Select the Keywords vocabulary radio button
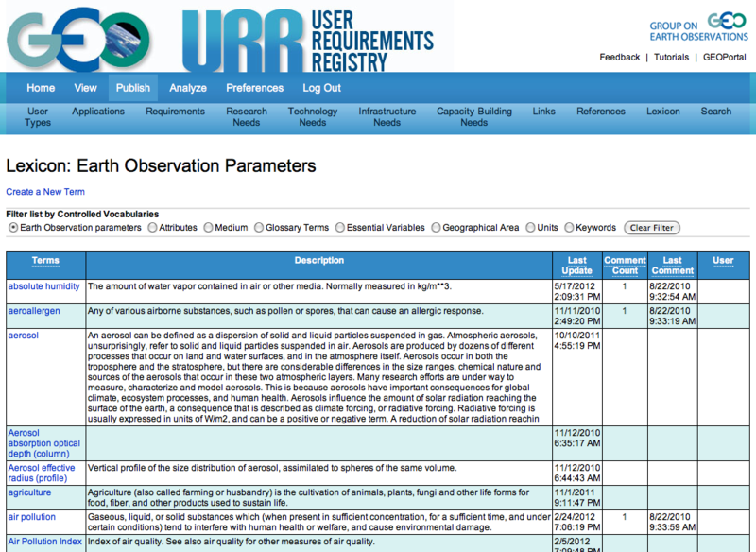Viewport: 756px width, 552px height. coord(569,228)
